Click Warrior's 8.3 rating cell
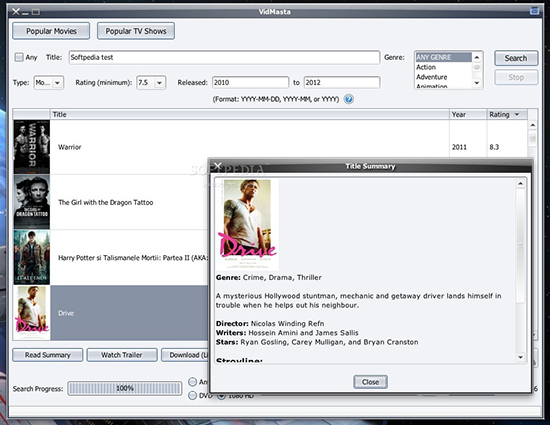 [x=507, y=147]
